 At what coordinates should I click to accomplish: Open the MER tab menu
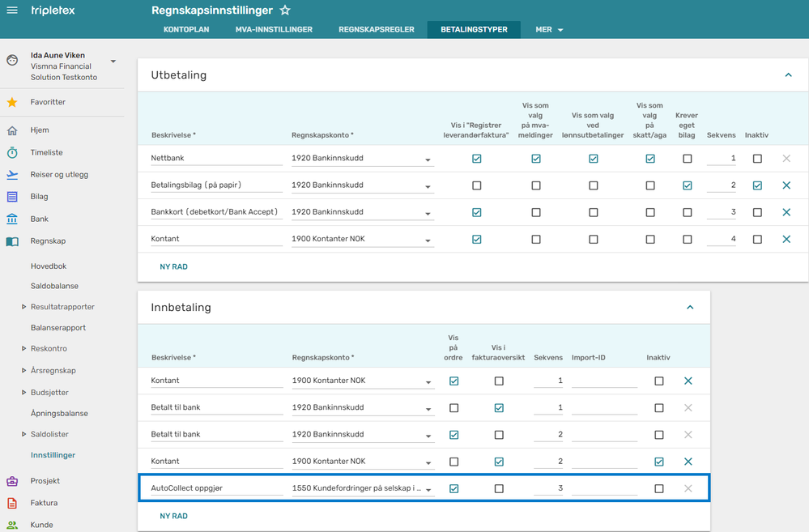click(x=549, y=29)
